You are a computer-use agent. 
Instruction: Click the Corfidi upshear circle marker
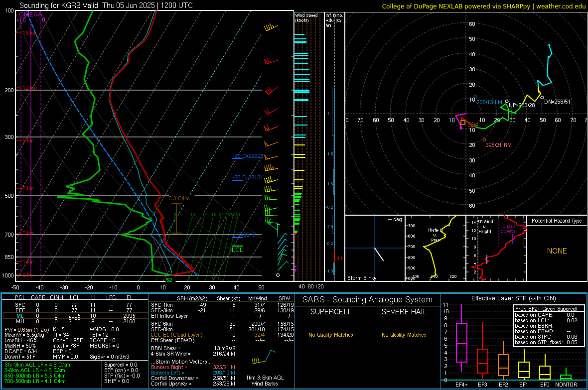click(507, 101)
